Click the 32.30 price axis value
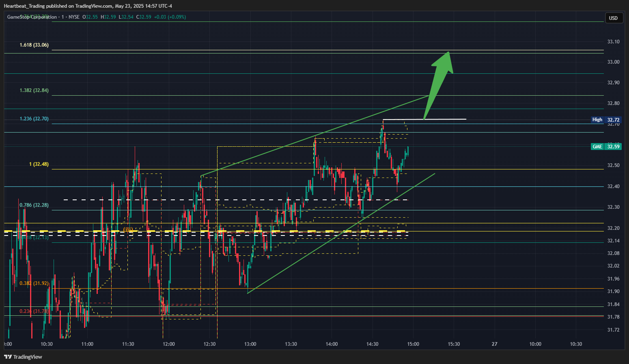Image resolution: width=629 pixels, height=364 pixels. [613, 207]
